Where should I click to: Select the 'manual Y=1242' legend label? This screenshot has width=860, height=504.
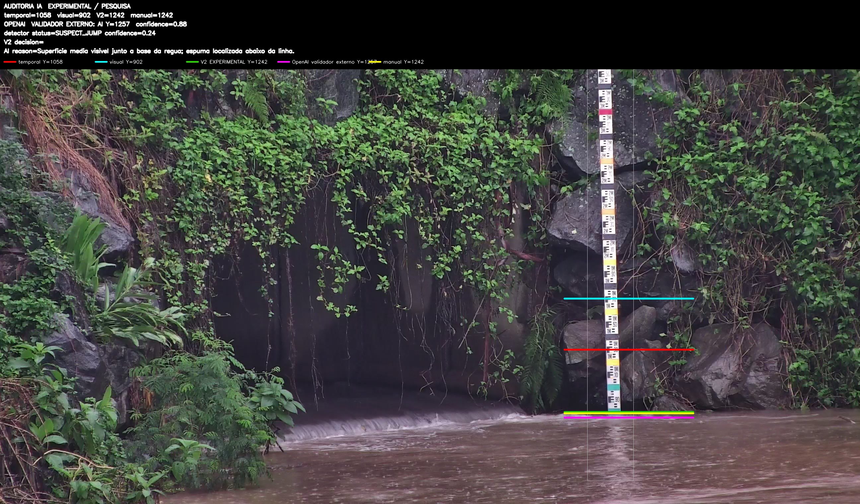coord(403,62)
